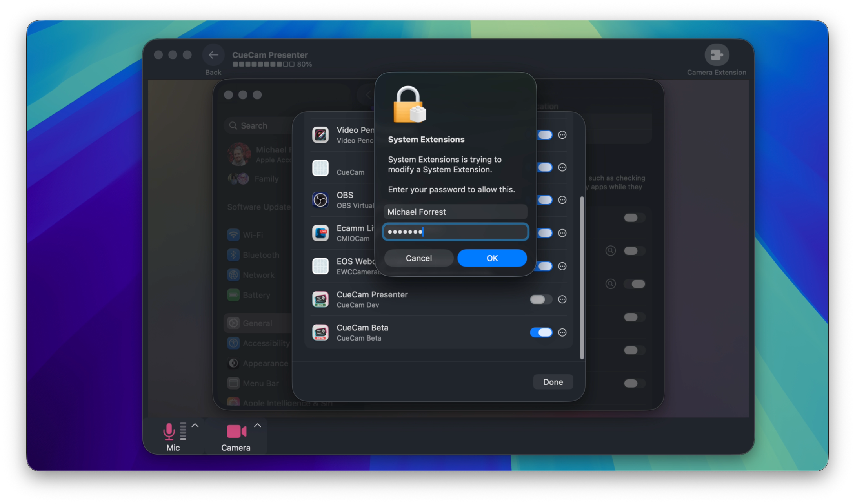
Task: Disable the CueCam Beta switch
Action: click(x=541, y=332)
